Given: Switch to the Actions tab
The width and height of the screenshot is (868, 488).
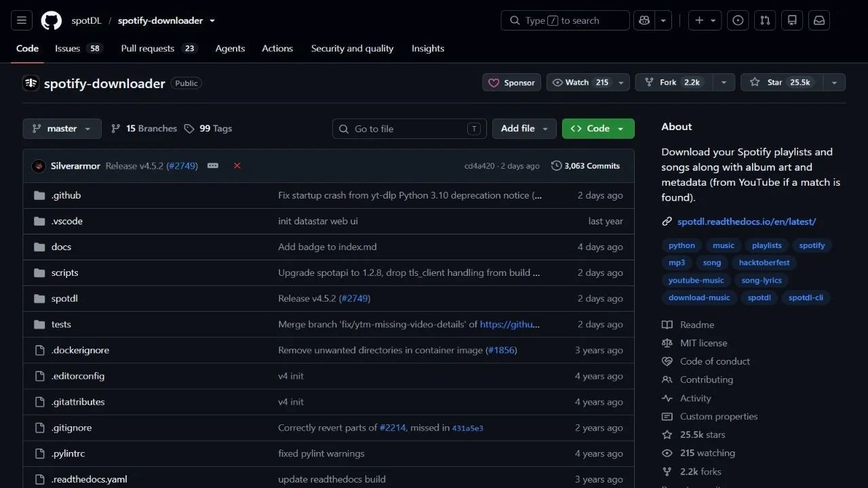Looking at the screenshot, I should 277,49.
